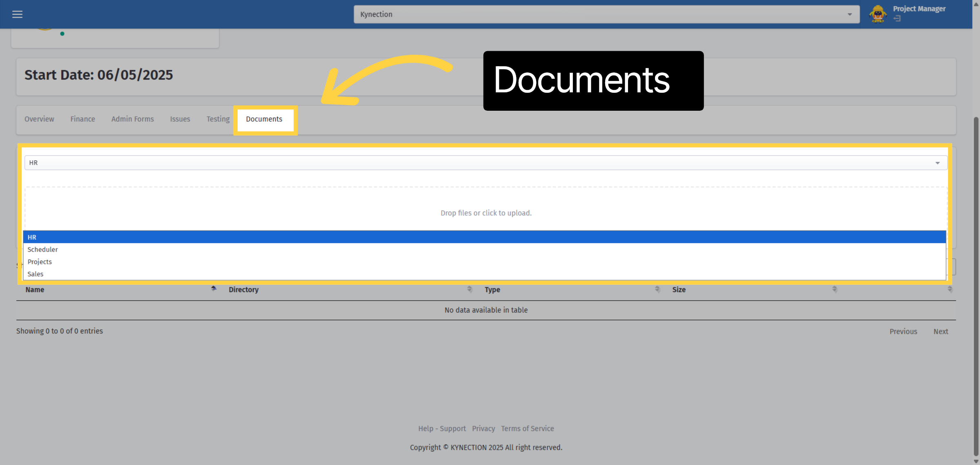Click the last column sort arrow
980x465 pixels.
tap(950, 289)
